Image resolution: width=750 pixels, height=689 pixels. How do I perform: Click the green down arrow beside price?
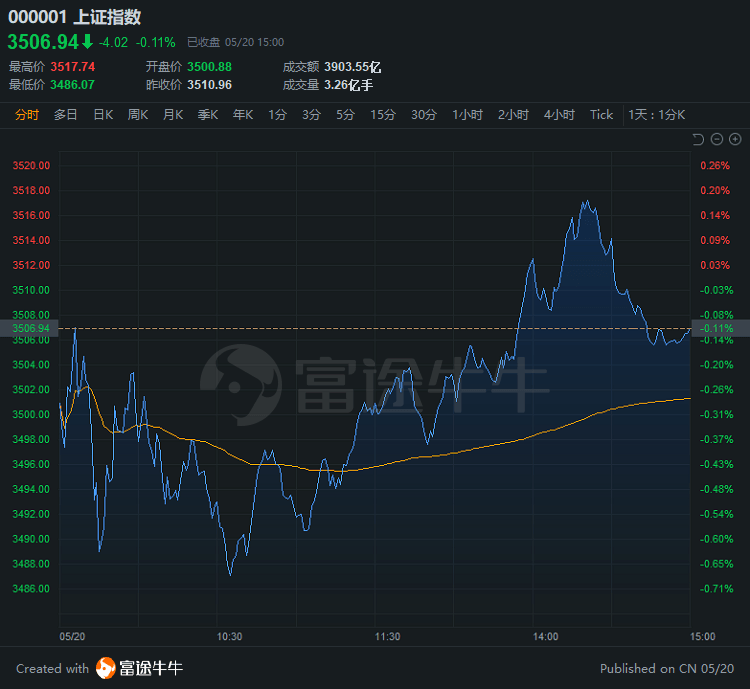[x=87, y=41]
